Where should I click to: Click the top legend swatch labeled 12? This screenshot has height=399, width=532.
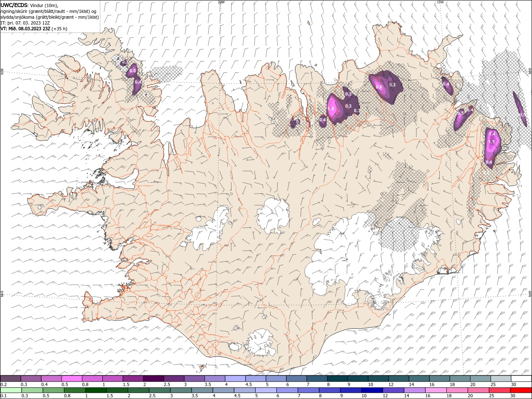click(x=399, y=378)
